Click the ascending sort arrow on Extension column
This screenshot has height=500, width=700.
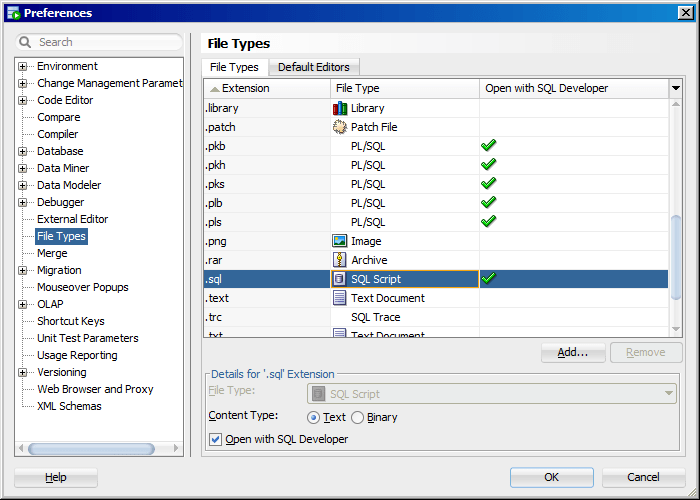pos(215,89)
